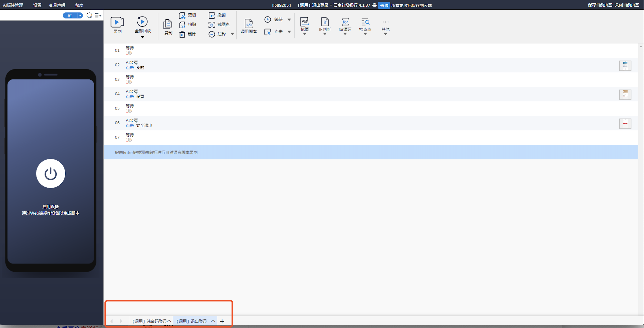The width and height of the screenshot is (644, 328).
Task: Open the AI mode dropdown arrow
Action: (80, 16)
